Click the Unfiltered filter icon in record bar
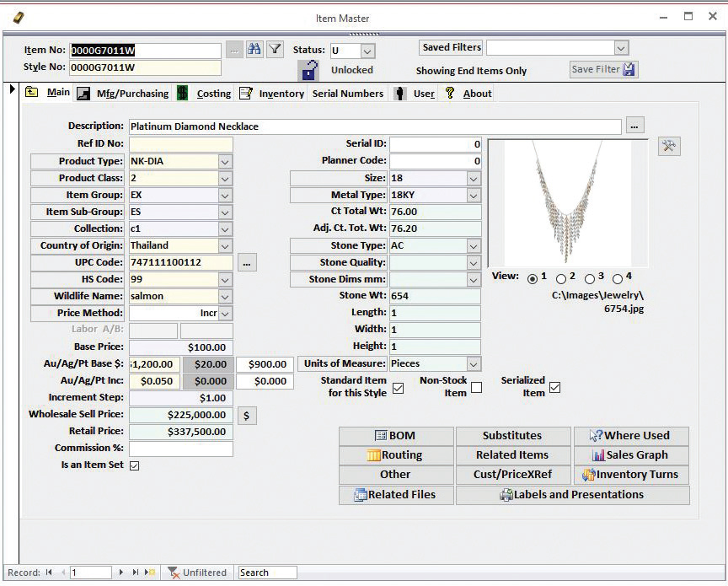728x586 pixels. tap(174, 573)
